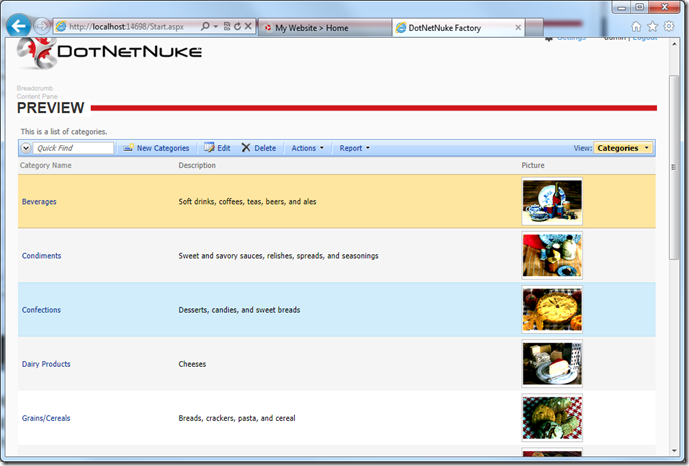Click 'This is a list of categories.' text
689x466 pixels.
click(x=64, y=131)
